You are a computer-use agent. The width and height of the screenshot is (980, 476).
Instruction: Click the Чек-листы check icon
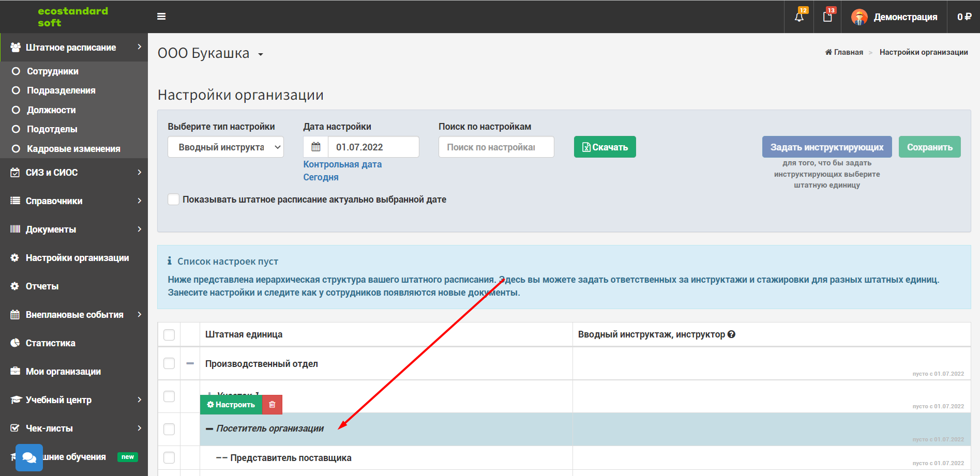15,428
